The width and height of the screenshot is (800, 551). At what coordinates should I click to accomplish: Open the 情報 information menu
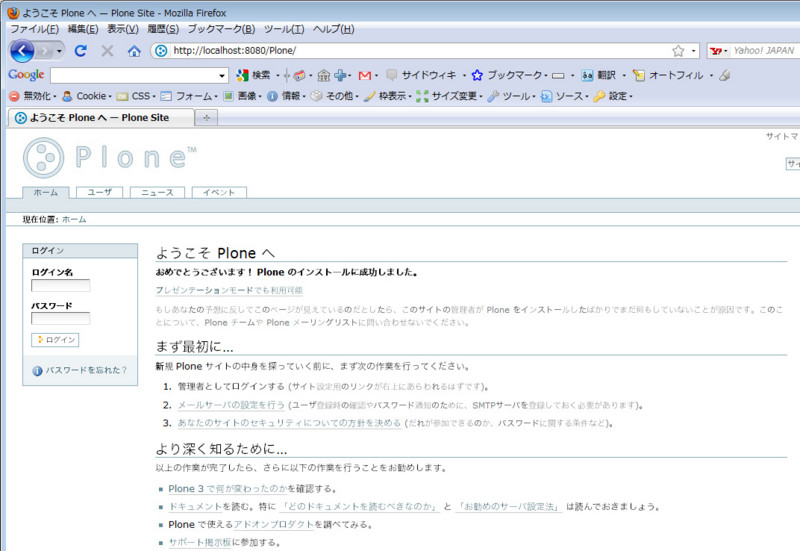pos(286,96)
